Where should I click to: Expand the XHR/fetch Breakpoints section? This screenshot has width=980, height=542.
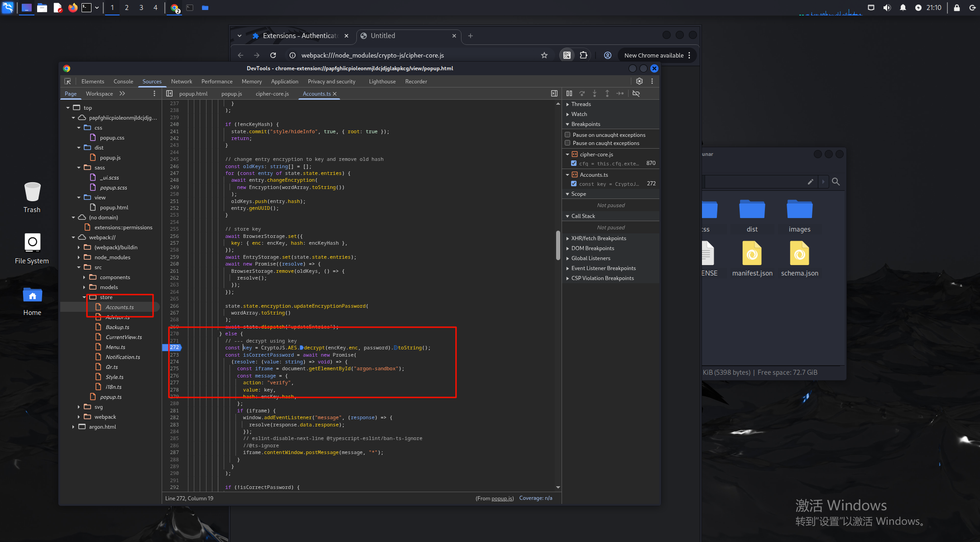coord(598,238)
